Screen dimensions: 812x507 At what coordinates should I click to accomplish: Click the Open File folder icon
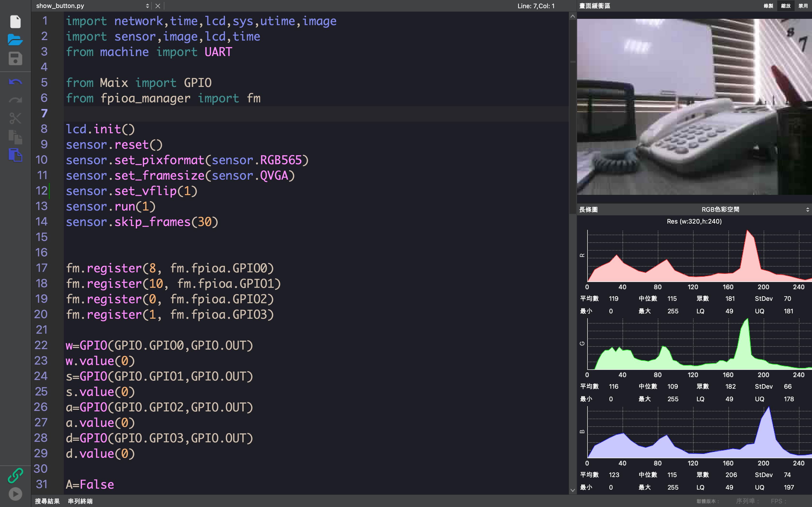click(15, 40)
